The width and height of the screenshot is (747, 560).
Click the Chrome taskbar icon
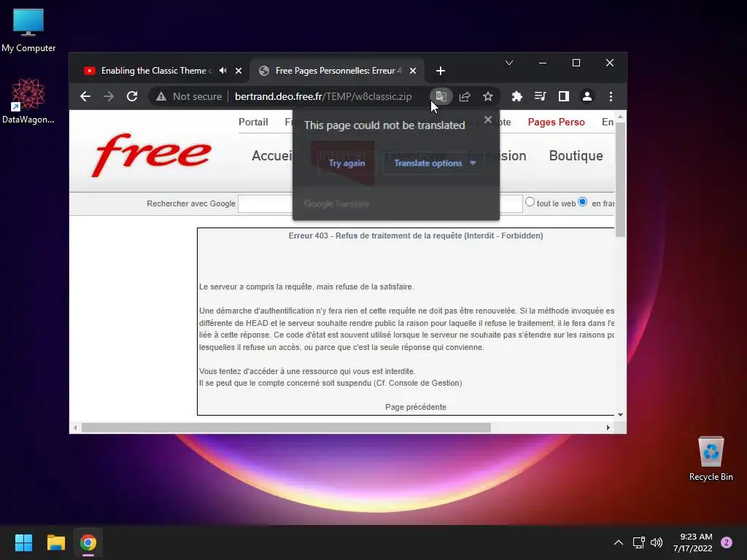[x=88, y=542]
